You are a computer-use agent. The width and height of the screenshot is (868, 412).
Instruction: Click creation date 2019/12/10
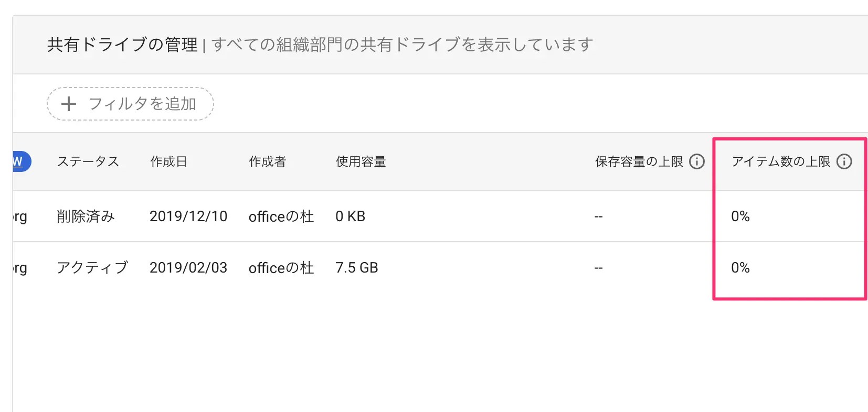188,216
